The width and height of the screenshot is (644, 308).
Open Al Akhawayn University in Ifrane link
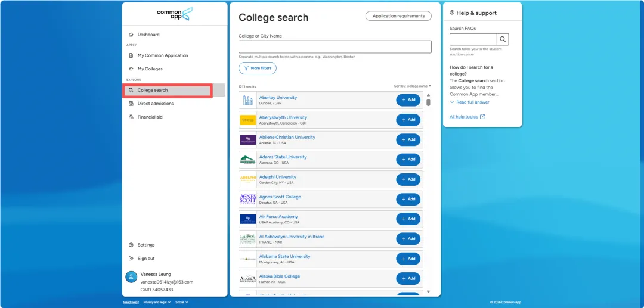(292, 237)
